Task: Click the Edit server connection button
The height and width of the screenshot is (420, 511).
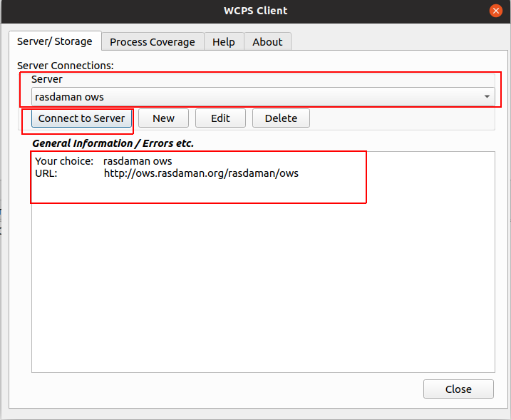Action: click(x=220, y=118)
